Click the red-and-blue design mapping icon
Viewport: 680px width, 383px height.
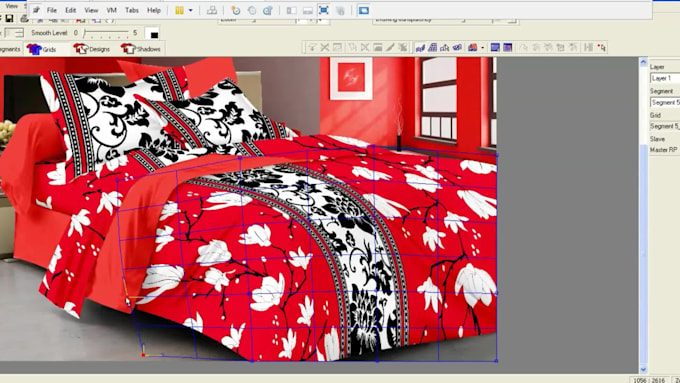tap(473, 47)
